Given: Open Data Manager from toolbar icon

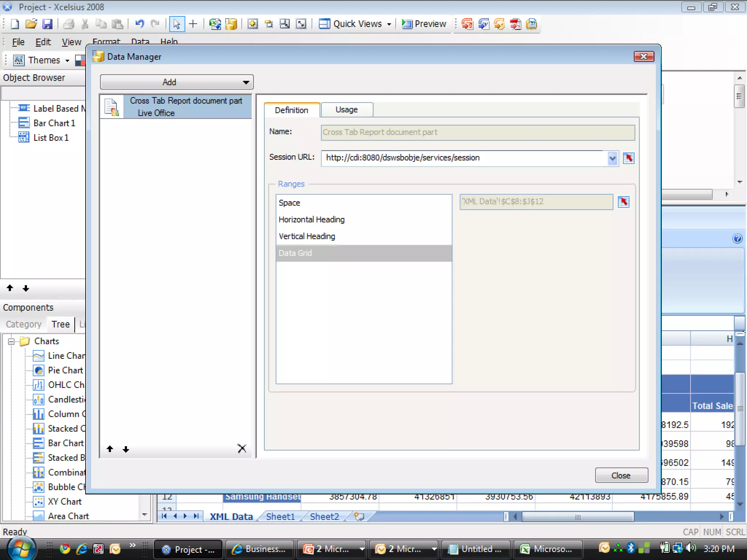Looking at the screenshot, I should point(231,24).
